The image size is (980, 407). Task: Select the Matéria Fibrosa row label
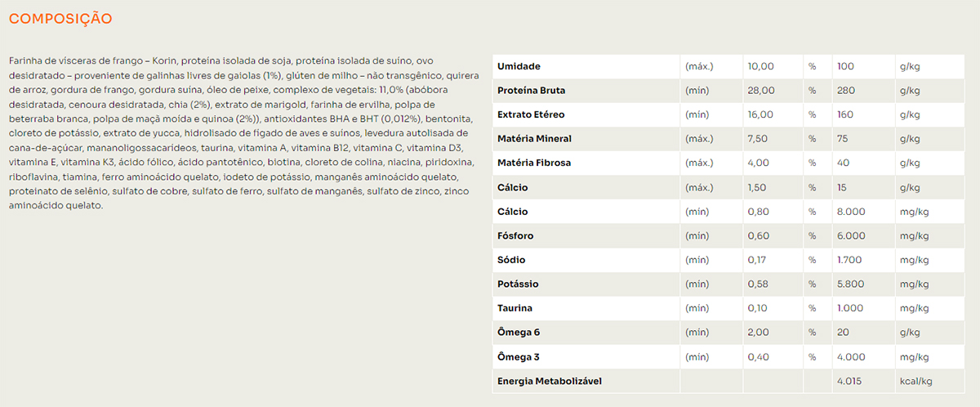534,163
